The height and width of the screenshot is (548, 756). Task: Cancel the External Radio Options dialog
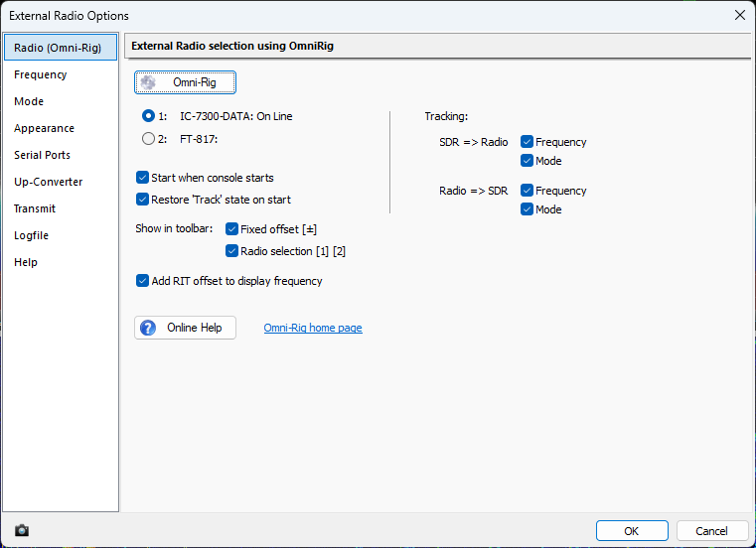[712, 531]
